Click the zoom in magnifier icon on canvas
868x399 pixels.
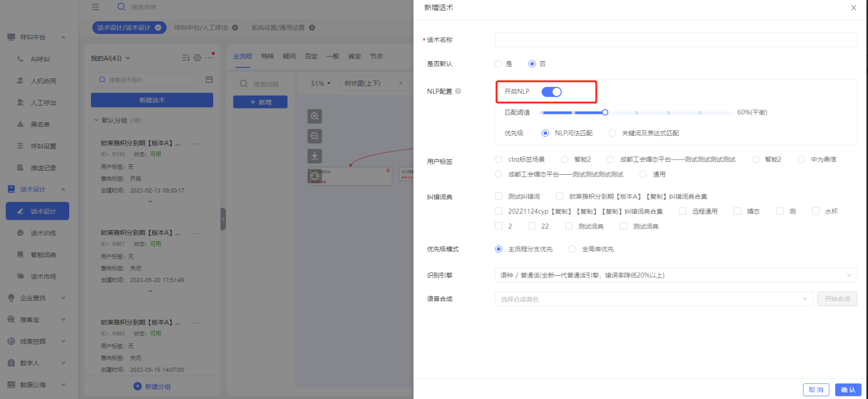[315, 117]
